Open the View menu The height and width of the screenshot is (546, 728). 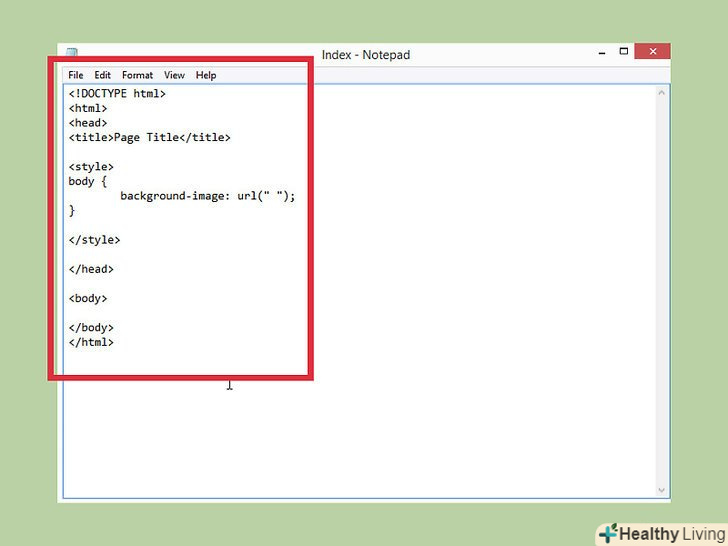click(174, 75)
